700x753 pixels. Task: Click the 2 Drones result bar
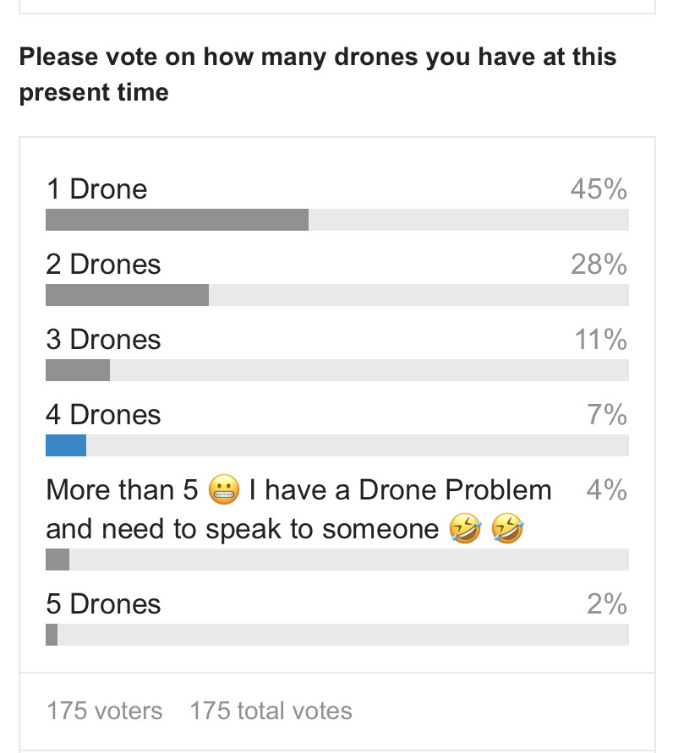click(x=127, y=295)
